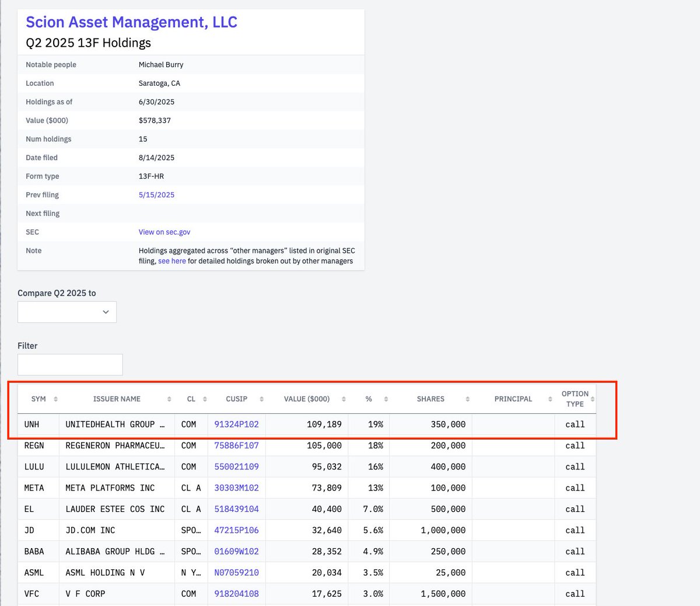The height and width of the screenshot is (606, 700).
Task: Open CUSIP 30303M102 link for Meta
Action: [x=236, y=487]
